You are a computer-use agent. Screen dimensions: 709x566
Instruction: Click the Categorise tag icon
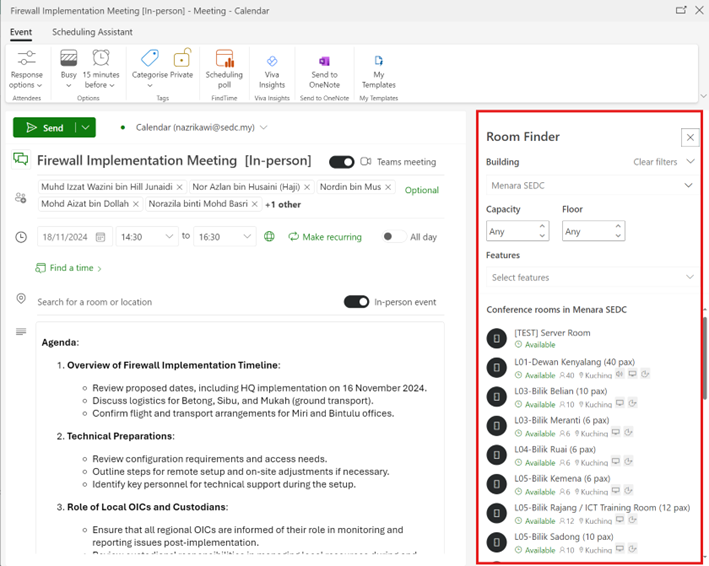pos(150,60)
